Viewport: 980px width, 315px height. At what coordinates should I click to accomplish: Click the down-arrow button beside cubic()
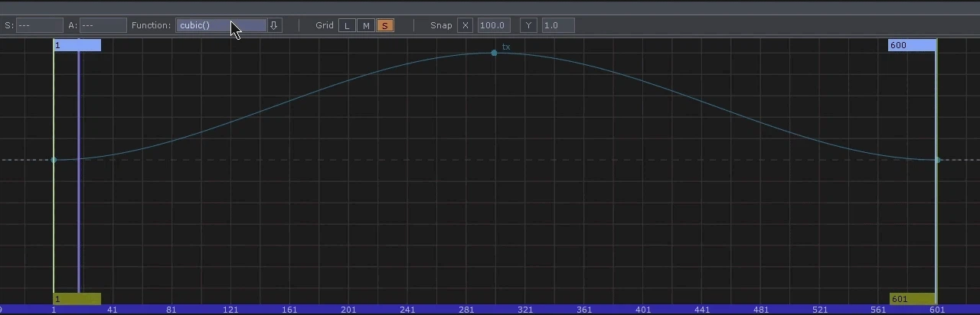point(274,25)
